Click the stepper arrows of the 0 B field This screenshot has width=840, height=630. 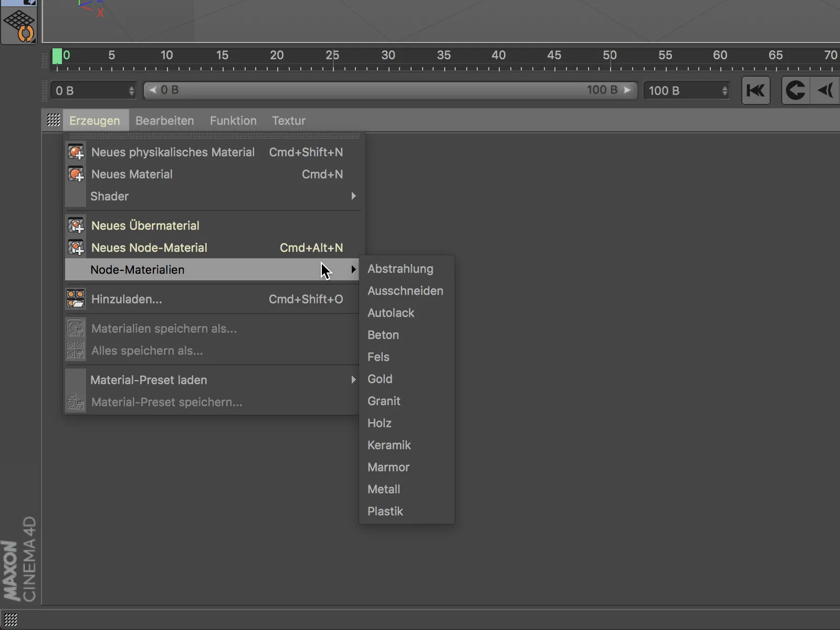click(x=131, y=90)
